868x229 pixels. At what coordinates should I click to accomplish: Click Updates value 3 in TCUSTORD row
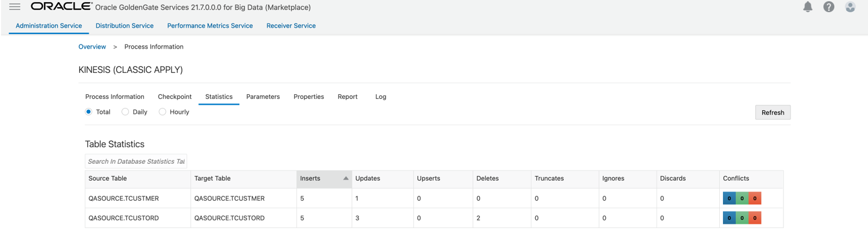click(357, 218)
